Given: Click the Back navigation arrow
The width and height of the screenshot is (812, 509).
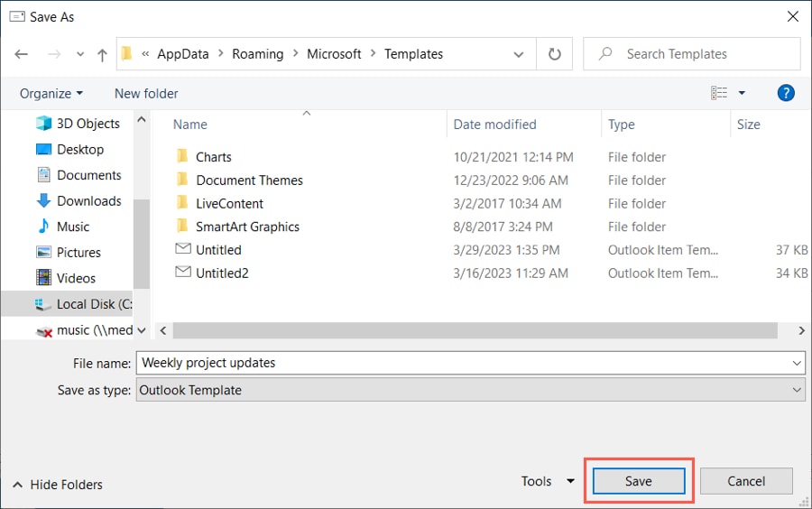Looking at the screenshot, I should click(x=22, y=54).
